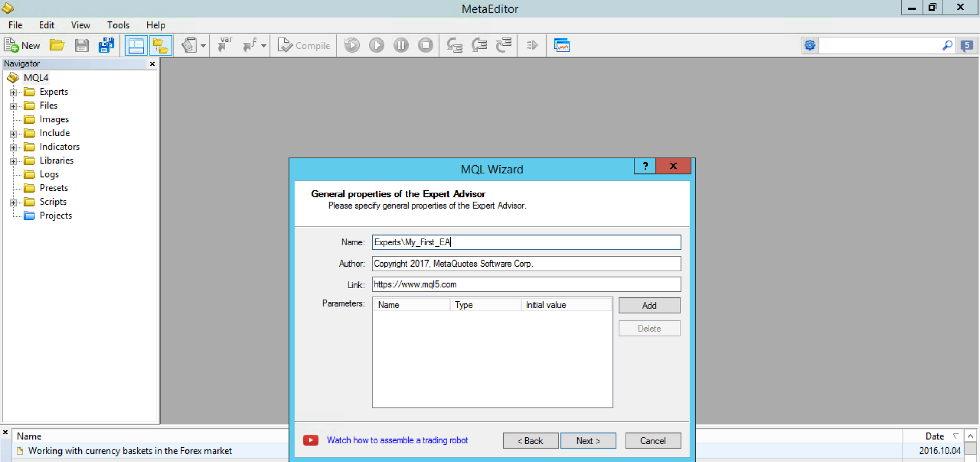Click the Back button in wizard
The width and height of the screenshot is (980, 462).
point(530,441)
